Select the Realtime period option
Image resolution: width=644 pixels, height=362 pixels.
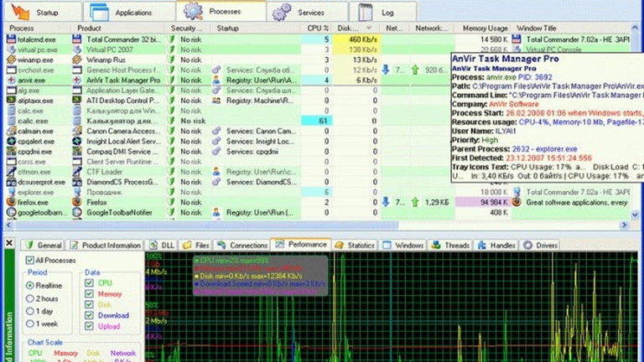[x=29, y=285]
